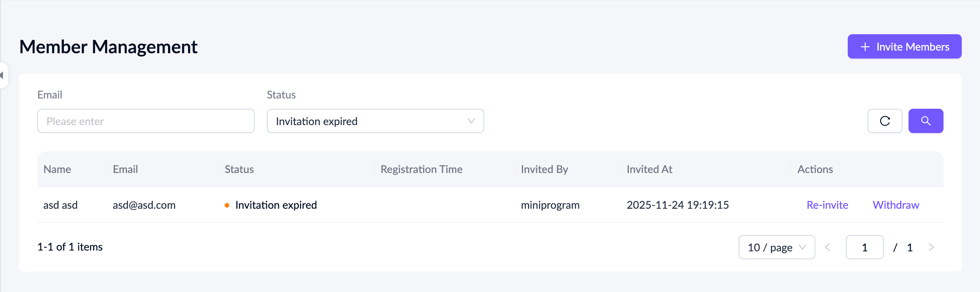The width and height of the screenshot is (980, 292).
Task: Go to the next page arrow
Action: [x=931, y=248]
